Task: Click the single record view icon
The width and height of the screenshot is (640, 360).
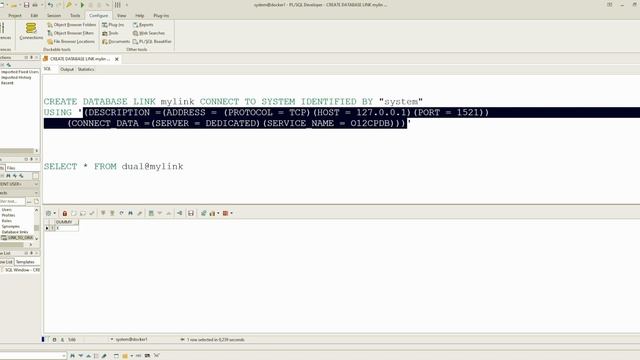Action: click(151, 213)
